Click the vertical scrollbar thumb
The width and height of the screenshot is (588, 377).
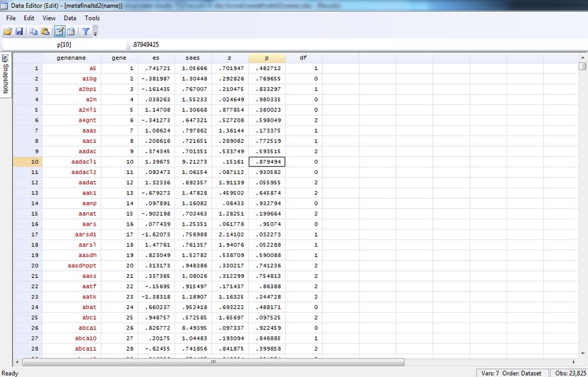coord(582,67)
